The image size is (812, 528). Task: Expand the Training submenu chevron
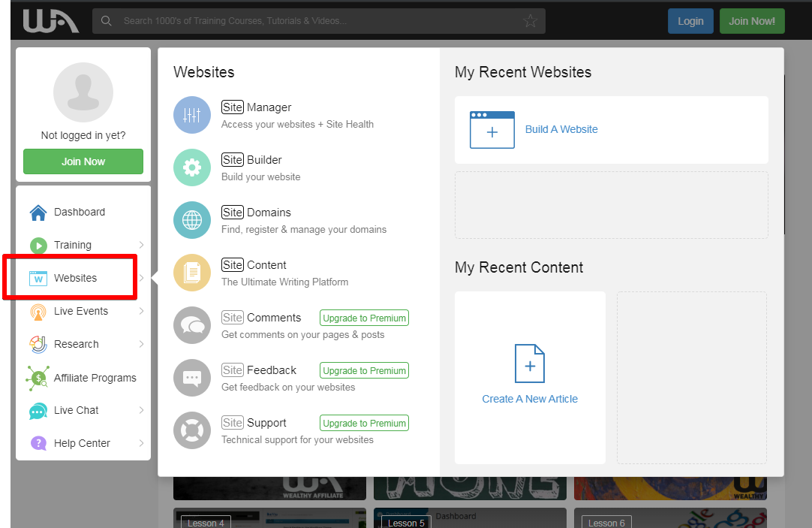coord(141,245)
